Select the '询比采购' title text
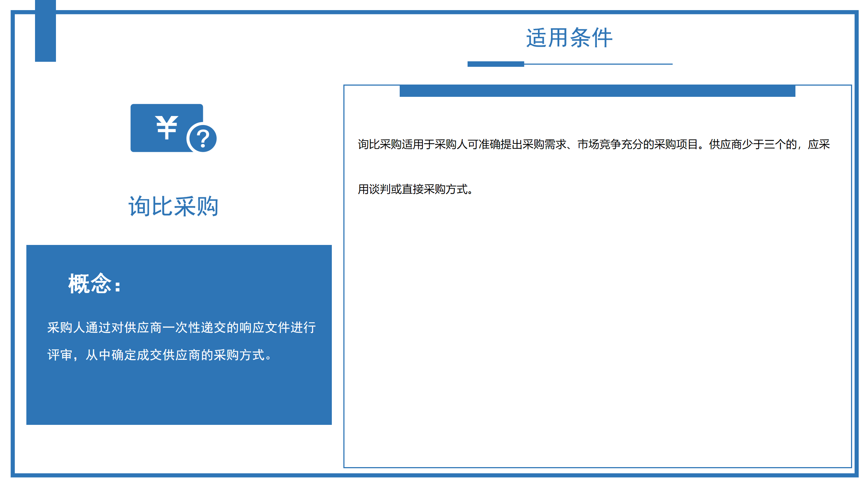This screenshot has width=868, height=487. (173, 206)
